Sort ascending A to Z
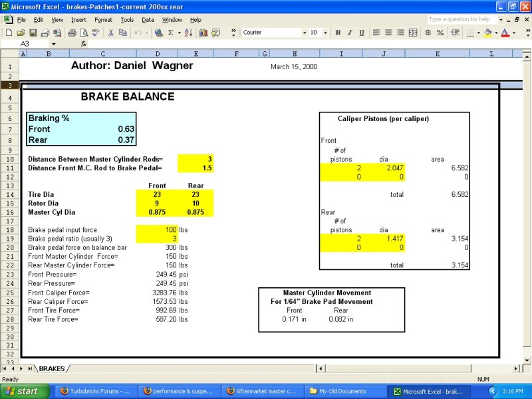Screen dimensions: 532x399 point(188,33)
